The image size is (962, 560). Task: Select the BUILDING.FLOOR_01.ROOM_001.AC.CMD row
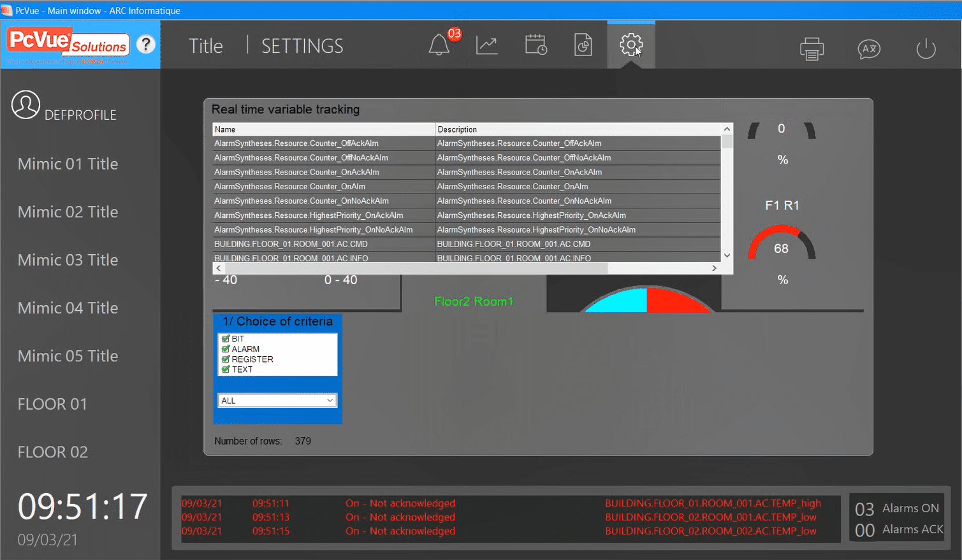click(323, 244)
